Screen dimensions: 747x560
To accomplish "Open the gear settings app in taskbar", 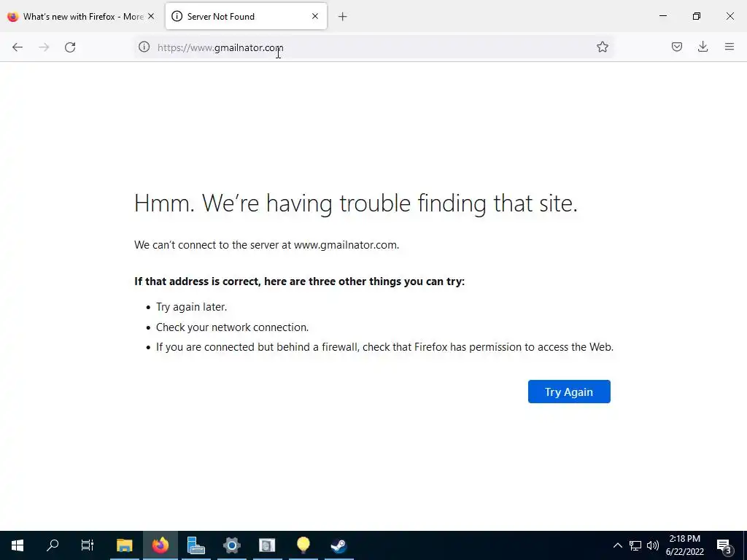I will coord(231,545).
